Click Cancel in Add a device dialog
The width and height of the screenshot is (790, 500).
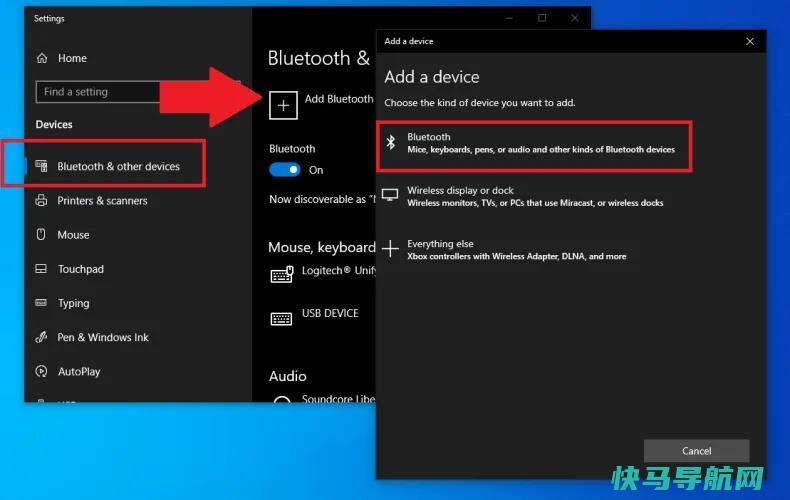(696, 451)
